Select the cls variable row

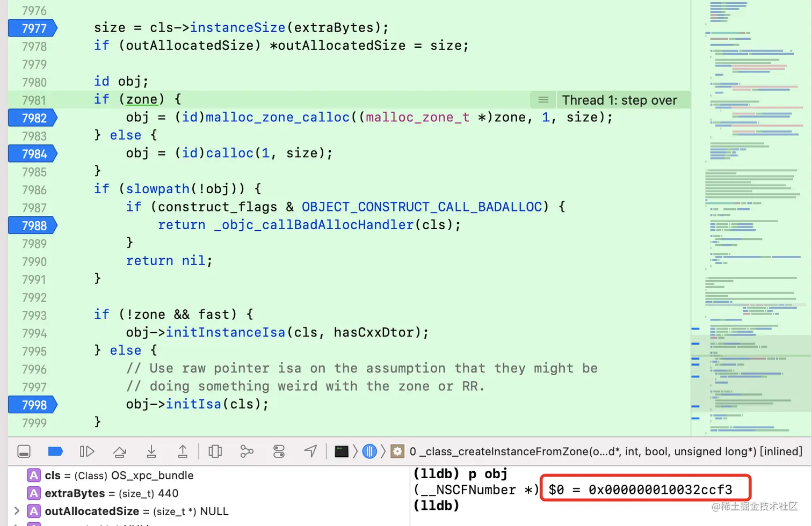click(208, 475)
